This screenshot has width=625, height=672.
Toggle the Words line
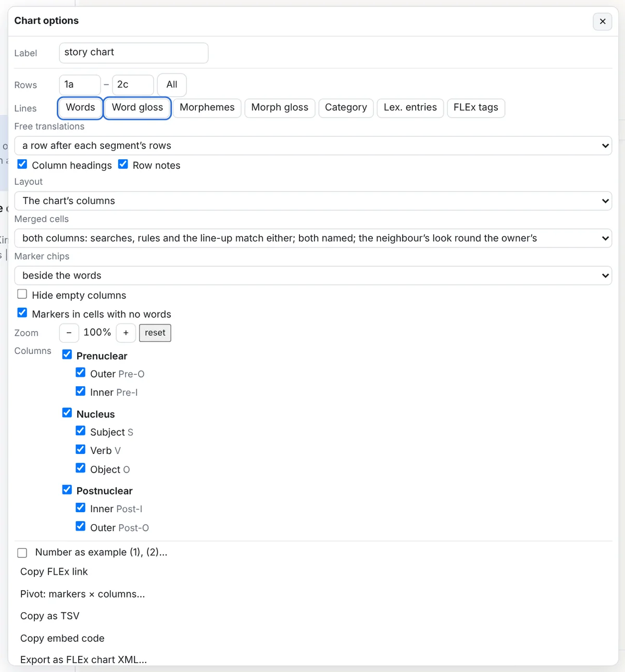click(80, 108)
